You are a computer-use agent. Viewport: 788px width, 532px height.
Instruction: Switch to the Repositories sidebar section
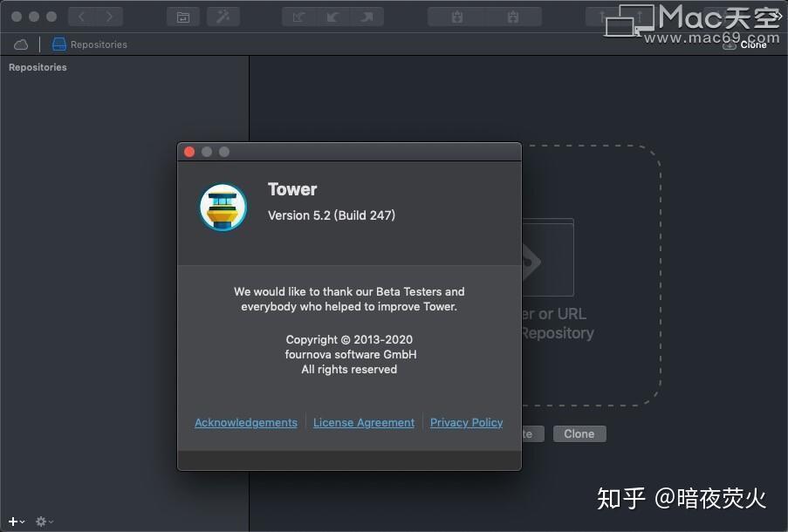tap(38, 67)
